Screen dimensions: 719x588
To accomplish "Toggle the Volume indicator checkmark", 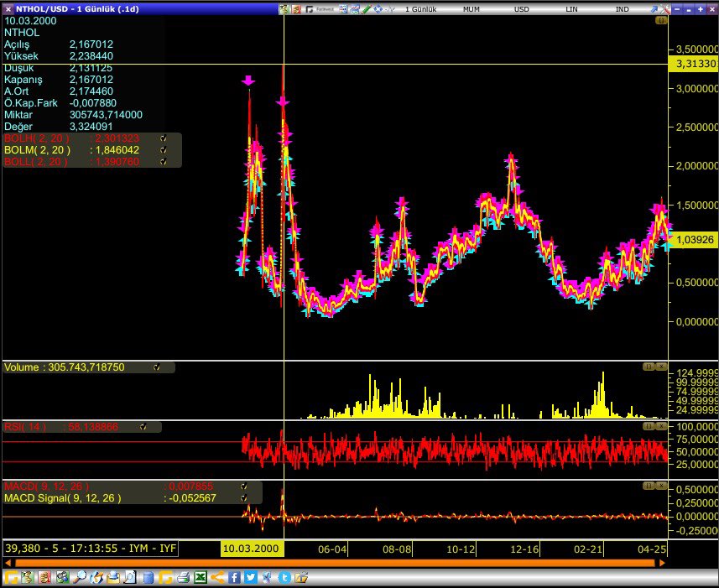I will pyautogui.click(x=157, y=367).
